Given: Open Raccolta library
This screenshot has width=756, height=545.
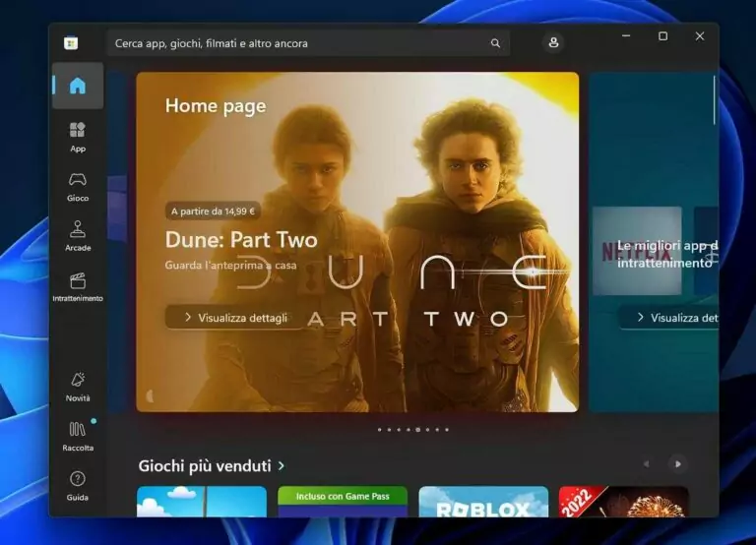Looking at the screenshot, I should pos(78,437).
